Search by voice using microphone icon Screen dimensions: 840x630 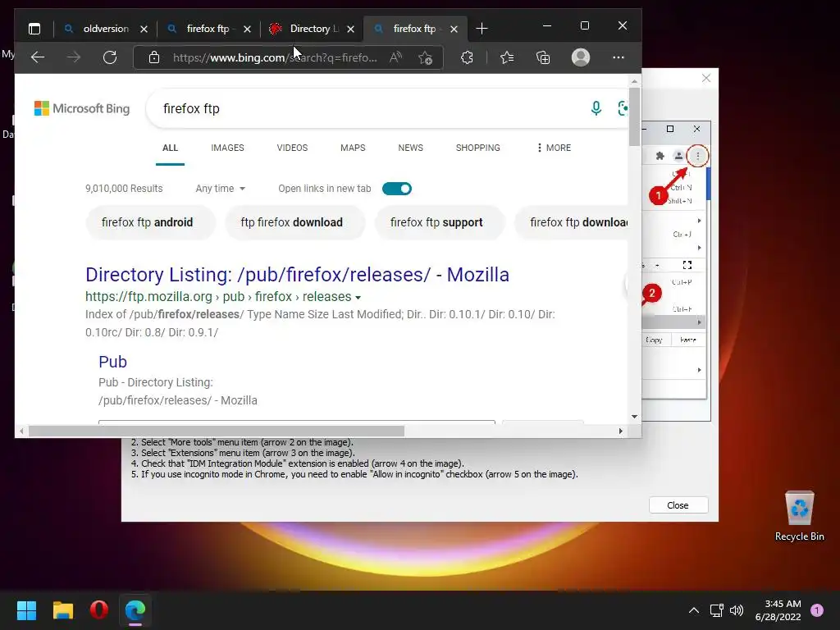coord(596,108)
